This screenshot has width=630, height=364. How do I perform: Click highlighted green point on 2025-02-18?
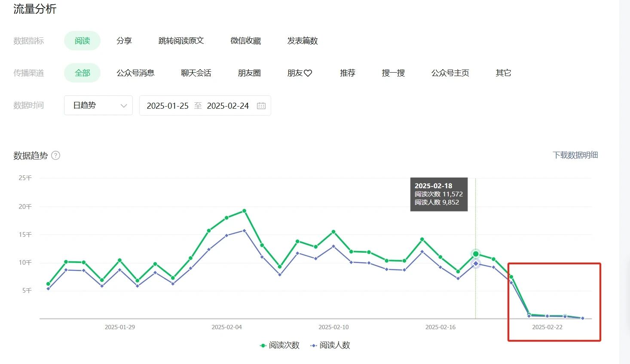476,254
